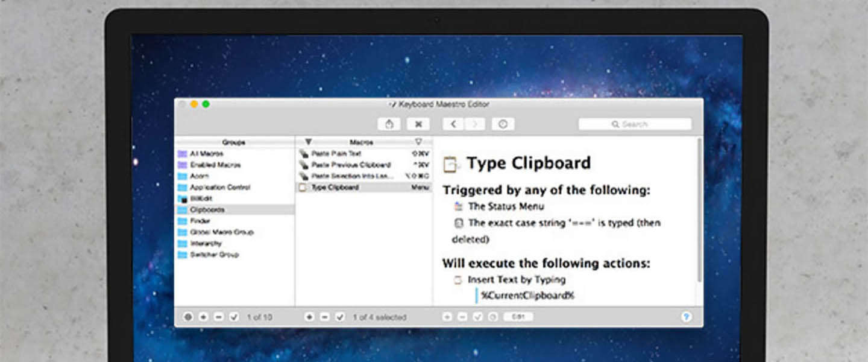Image resolution: width=868 pixels, height=362 pixels.
Task: Select the Type Clipboard macro row
Action: (x=364, y=187)
